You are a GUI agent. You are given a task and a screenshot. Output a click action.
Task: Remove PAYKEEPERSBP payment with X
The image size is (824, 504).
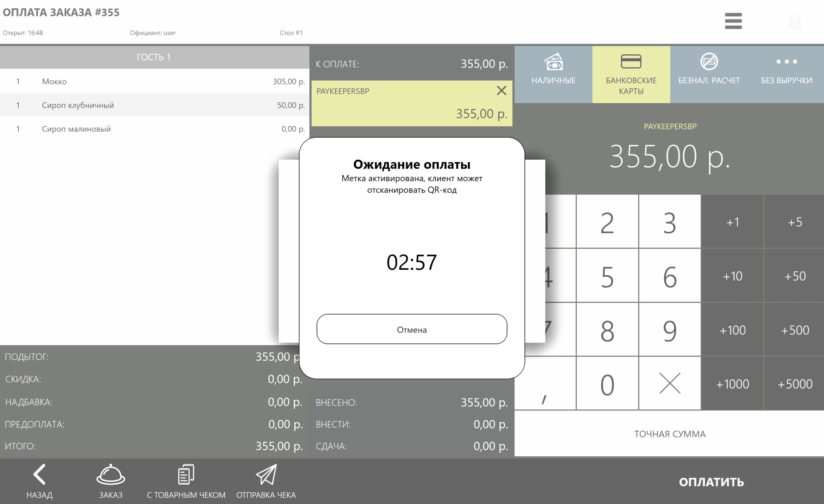(x=501, y=91)
